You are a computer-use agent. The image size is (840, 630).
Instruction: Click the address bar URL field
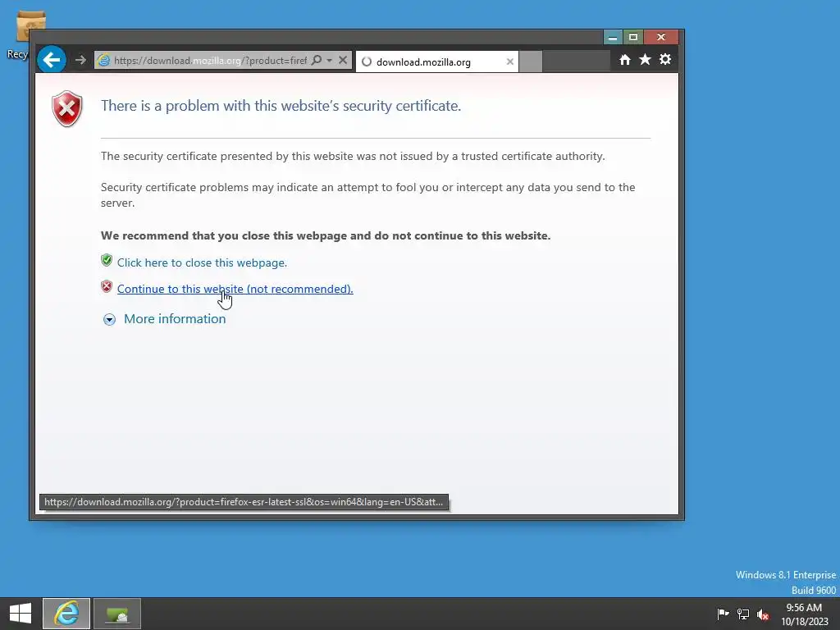coord(210,61)
